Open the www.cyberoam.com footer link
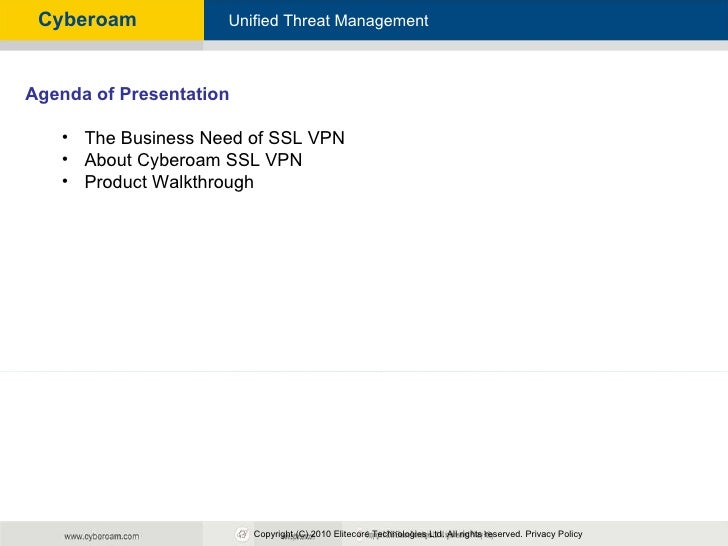Viewport: 728px width, 546px height. 102,536
